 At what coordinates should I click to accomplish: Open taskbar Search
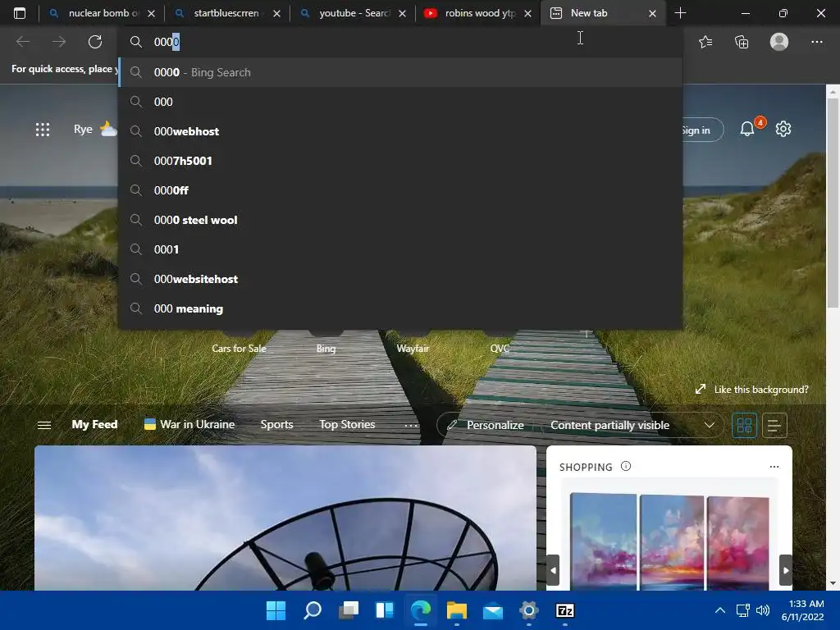[313, 610]
